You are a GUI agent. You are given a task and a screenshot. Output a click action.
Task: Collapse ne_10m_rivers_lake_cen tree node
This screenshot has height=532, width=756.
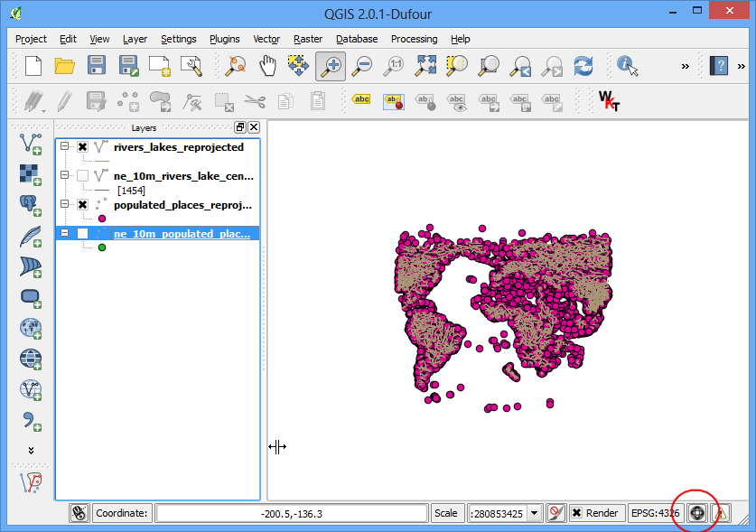click(65, 175)
